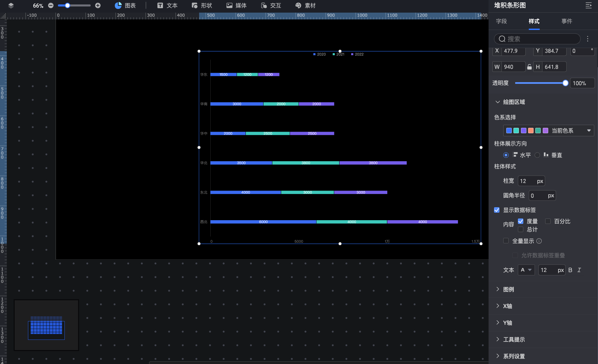Switch to the 字段 tab
This screenshot has width=598, height=364.
click(501, 21)
